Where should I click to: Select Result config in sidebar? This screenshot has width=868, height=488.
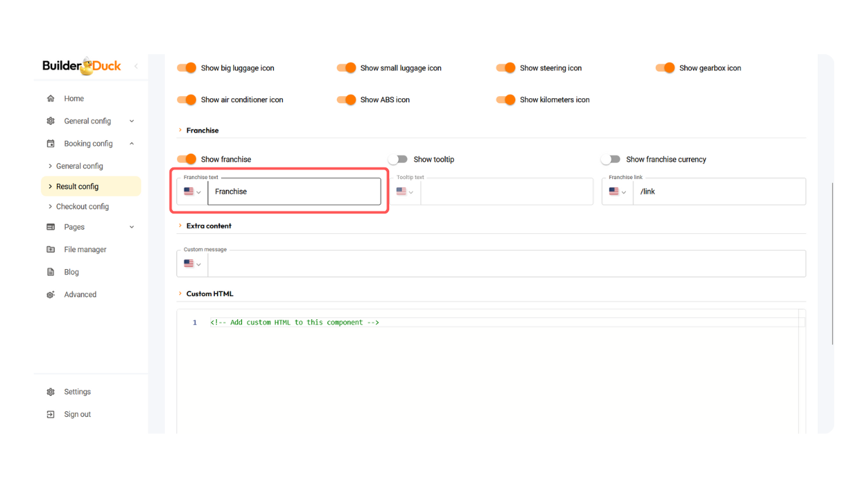[x=77, y=186]
